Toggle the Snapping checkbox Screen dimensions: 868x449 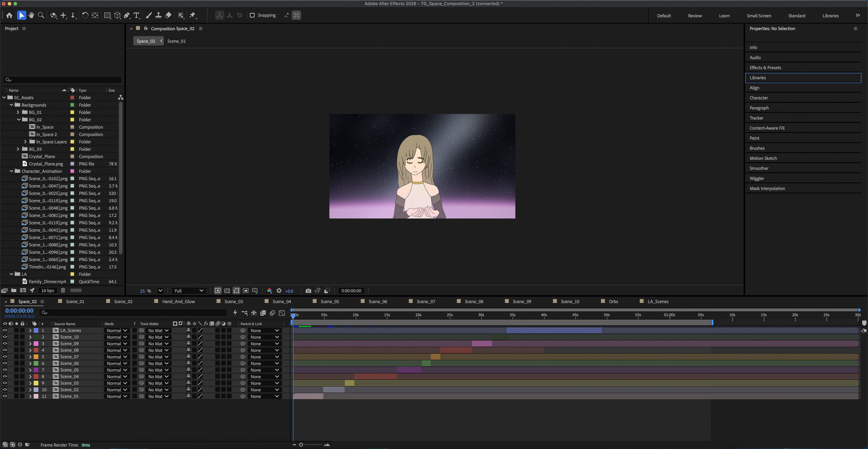[x=252, y=15]
